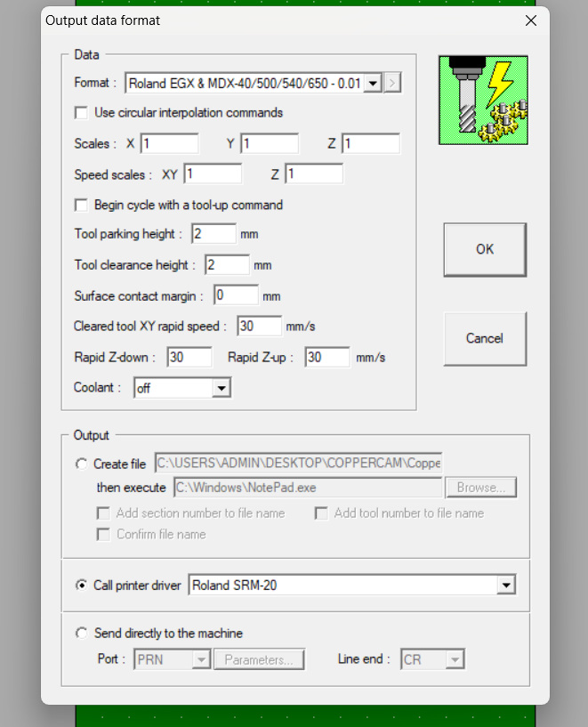Click the Scales Y input field
This screenshot has width=588, height=727.
coord(270,144)
